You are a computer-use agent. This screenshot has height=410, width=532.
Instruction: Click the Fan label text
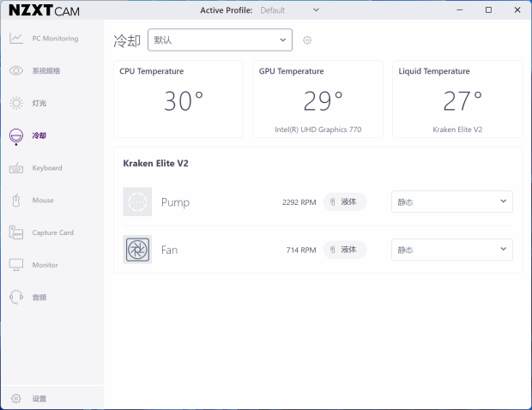coord(169,250)
